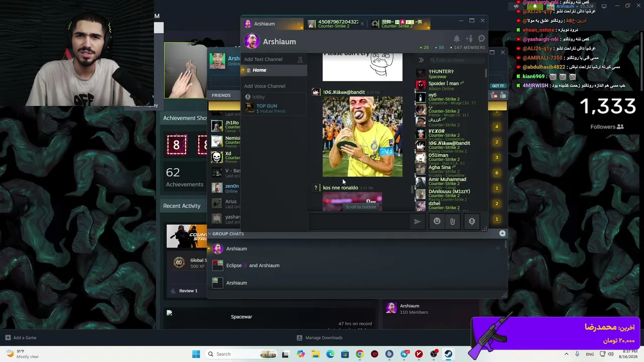Open Steam from the taskbar

(x=448, y=354)
